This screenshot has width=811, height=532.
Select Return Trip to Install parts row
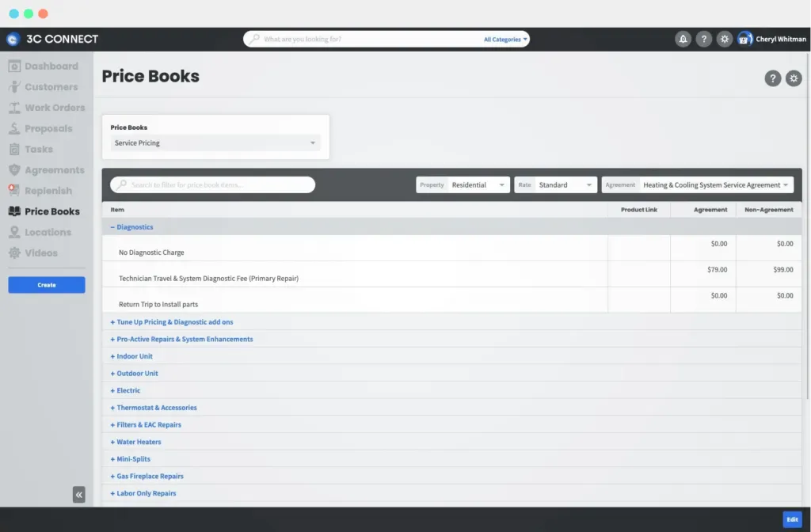451,300
